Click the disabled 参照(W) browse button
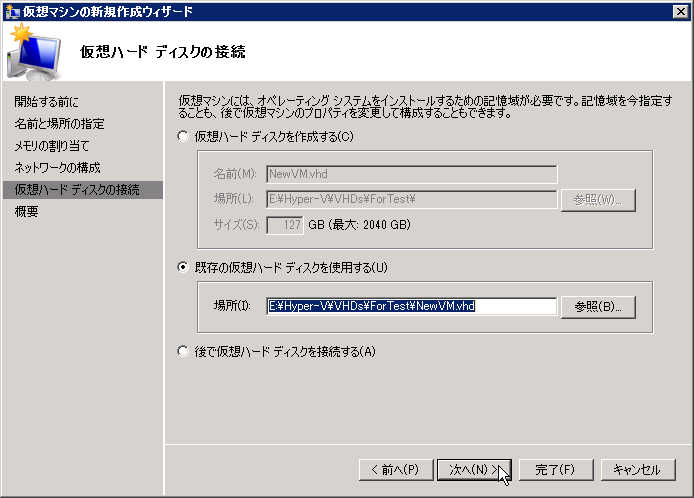 click(598, 199)
